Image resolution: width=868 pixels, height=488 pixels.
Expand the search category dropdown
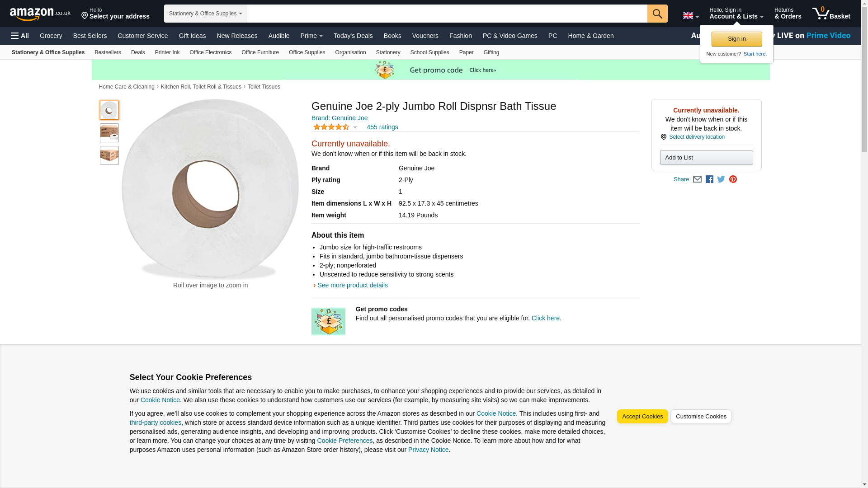[x=205, y=14]
